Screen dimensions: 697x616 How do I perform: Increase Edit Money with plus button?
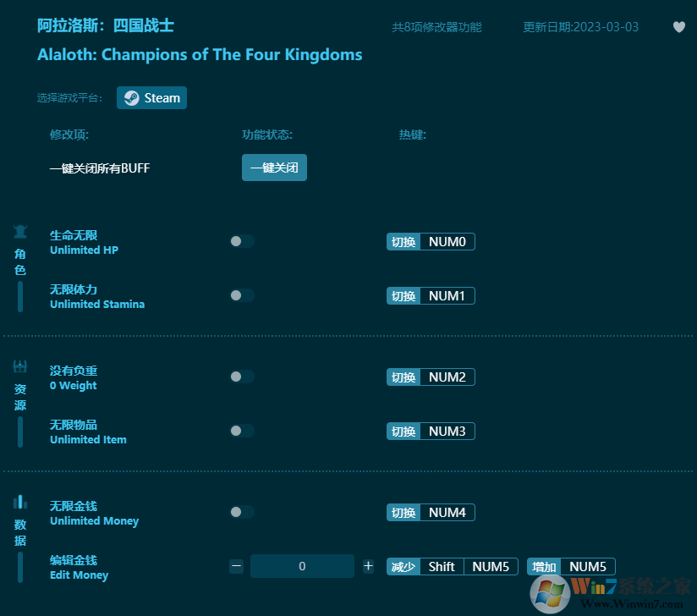[368, 567]
